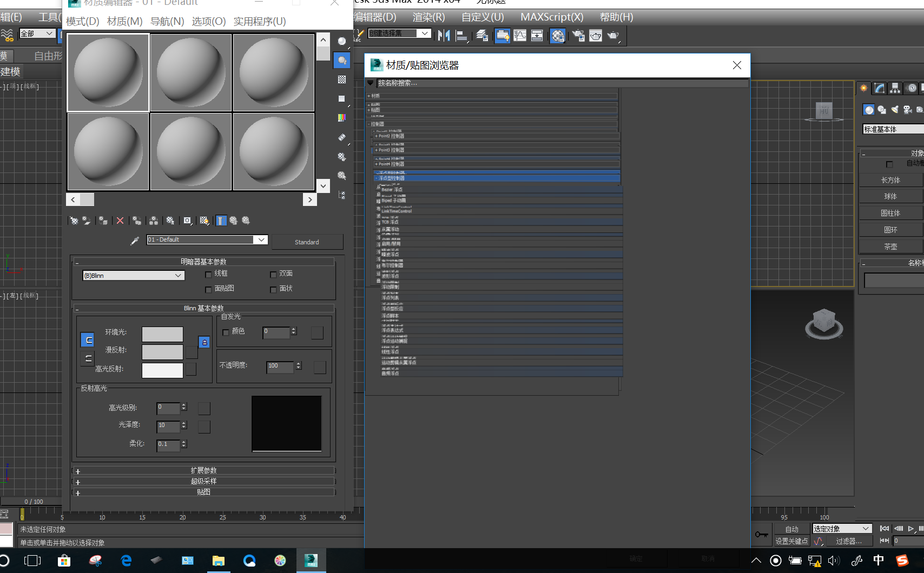This screenshot has width=924, height=573.
Task: Enable the 面状 (Faceted) checkbox
Action: pos(273,290)
